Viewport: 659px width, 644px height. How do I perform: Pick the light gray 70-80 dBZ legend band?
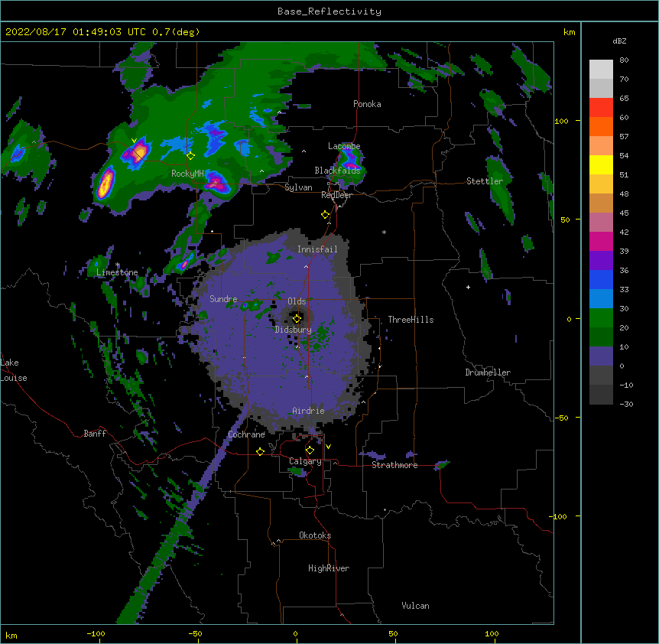[x=601, y=70]
